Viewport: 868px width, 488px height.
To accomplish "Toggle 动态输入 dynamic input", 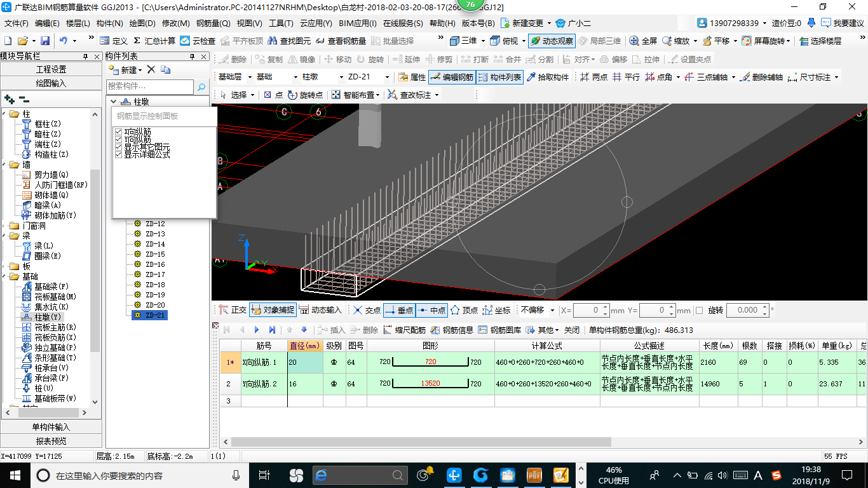I will click(320, 310).
